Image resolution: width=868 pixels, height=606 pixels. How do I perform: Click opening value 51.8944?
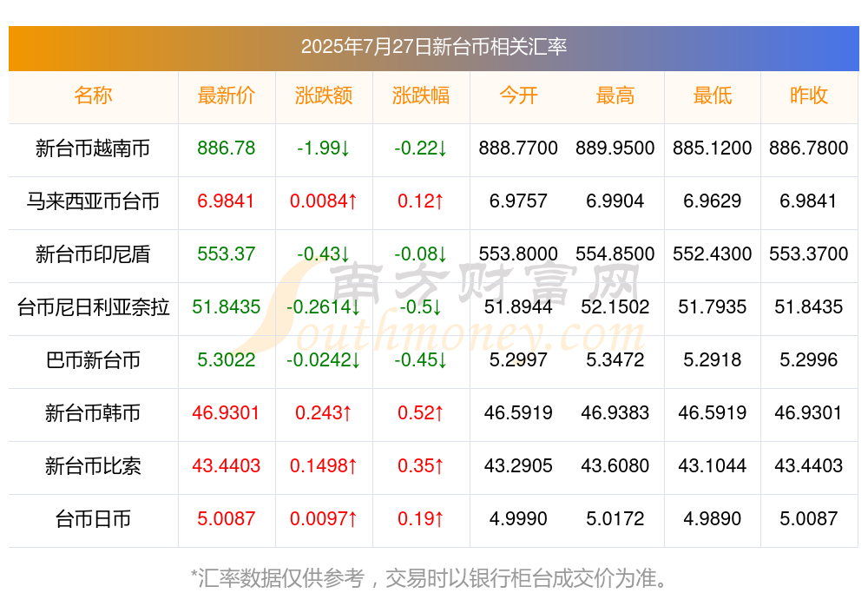(518, 306)
